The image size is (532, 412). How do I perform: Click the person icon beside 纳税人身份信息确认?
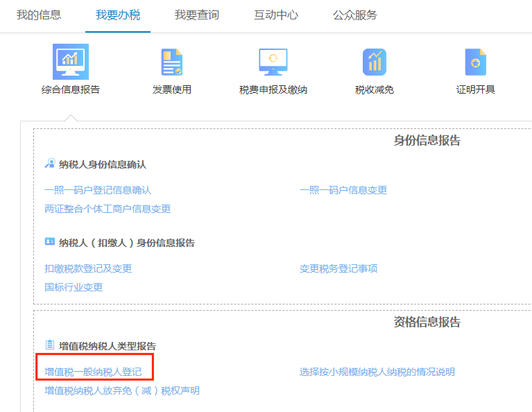pos(50,163)
